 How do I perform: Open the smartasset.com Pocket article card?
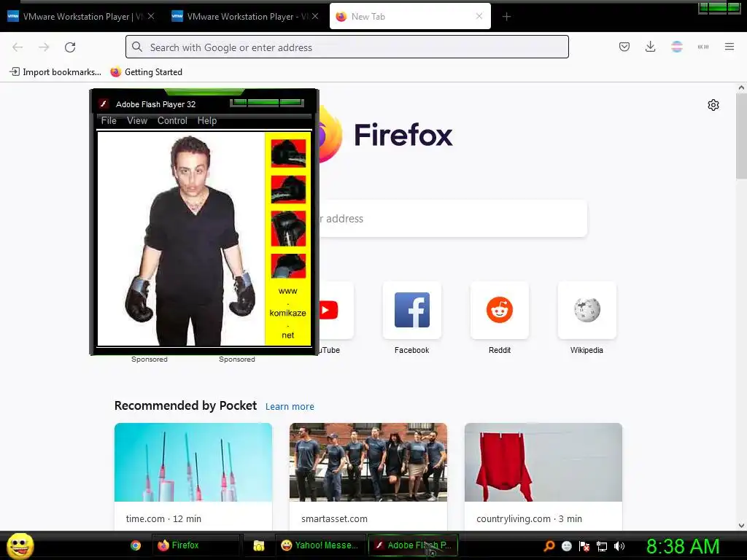pos(368,477)
